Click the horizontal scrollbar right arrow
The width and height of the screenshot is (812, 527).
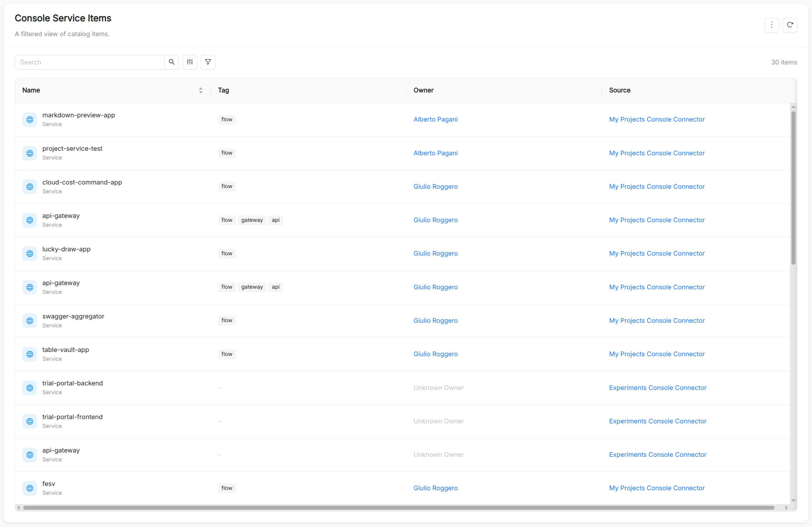point(786,508)
